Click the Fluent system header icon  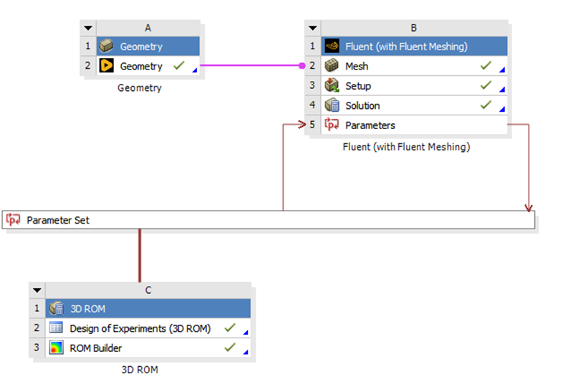click(x=332, y=47)
